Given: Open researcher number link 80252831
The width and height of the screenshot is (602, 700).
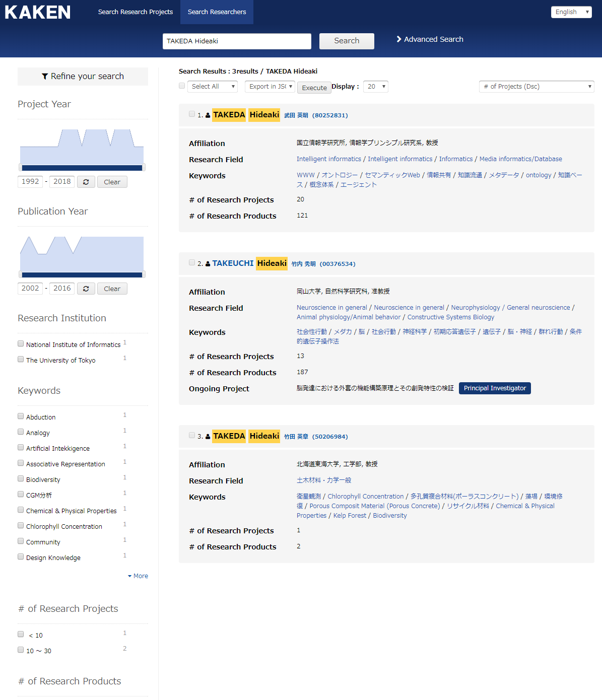Looking at the screenshot, I should (x=330, y=115).
